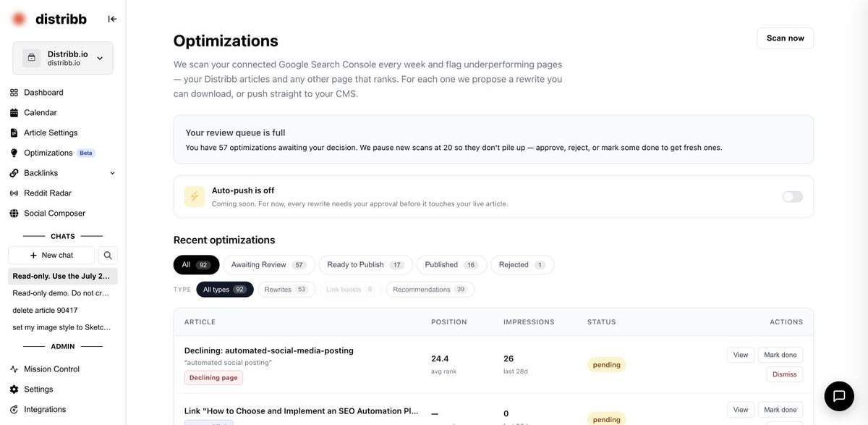
Task: Click the Scan now button
Action: point(785,38)
